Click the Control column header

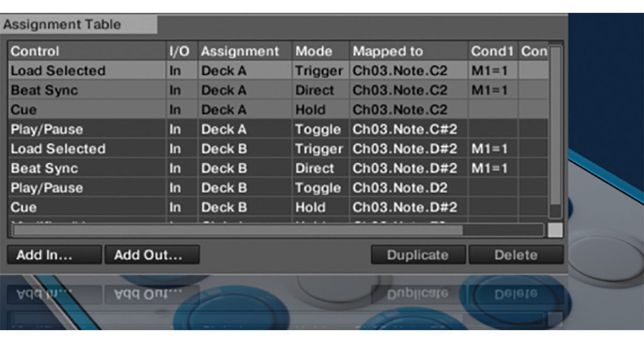tap(34, 51)
